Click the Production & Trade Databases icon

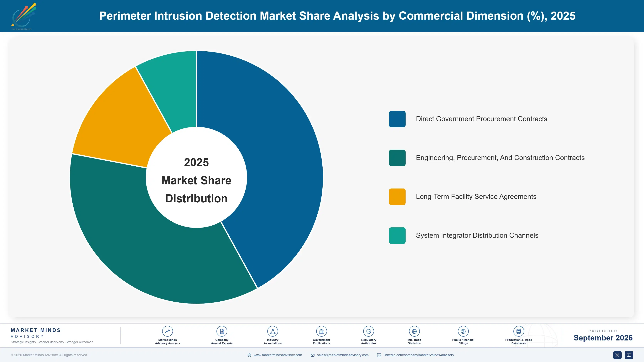pos(518,331)
